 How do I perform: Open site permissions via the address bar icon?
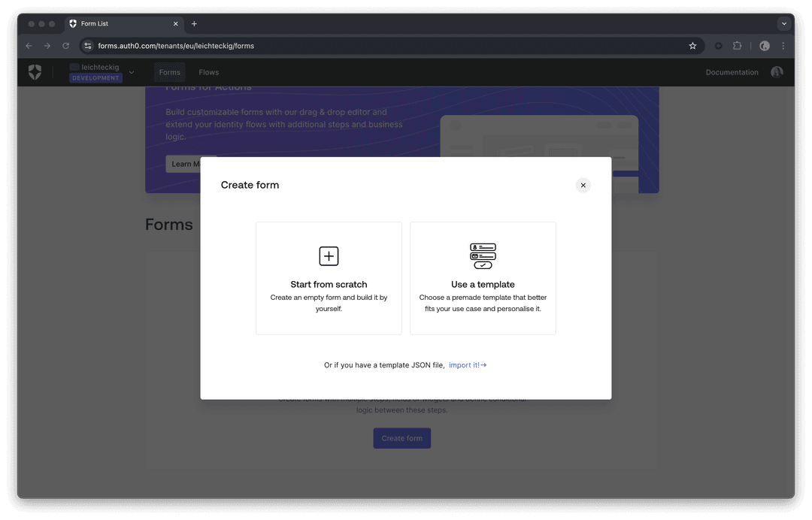click(88, 46)
